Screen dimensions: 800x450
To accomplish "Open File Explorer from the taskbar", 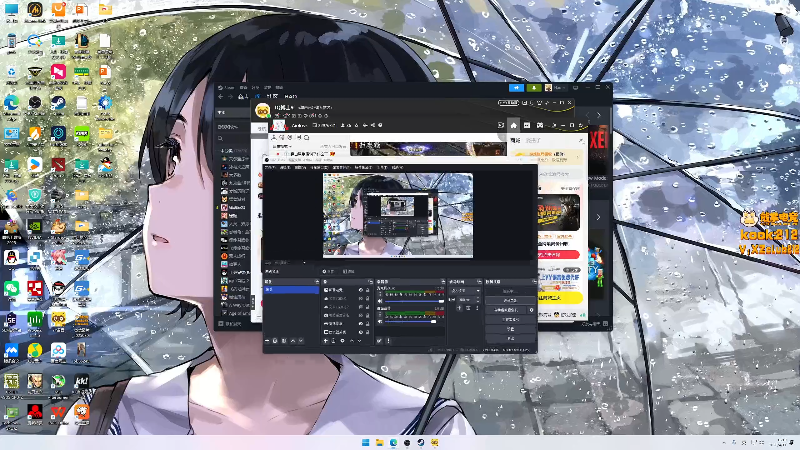I will (379, 442).
